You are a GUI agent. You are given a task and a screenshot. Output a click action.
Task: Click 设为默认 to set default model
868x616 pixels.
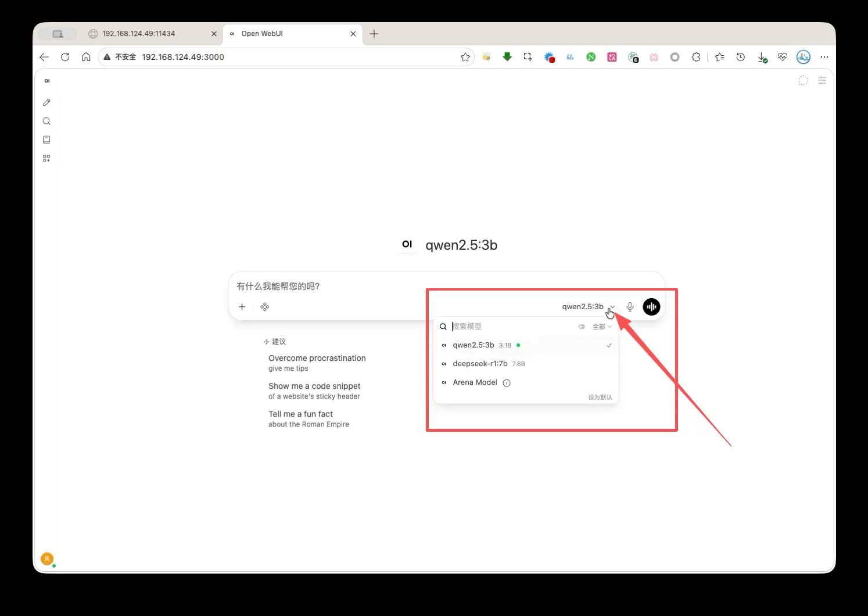tap(600, 397)
